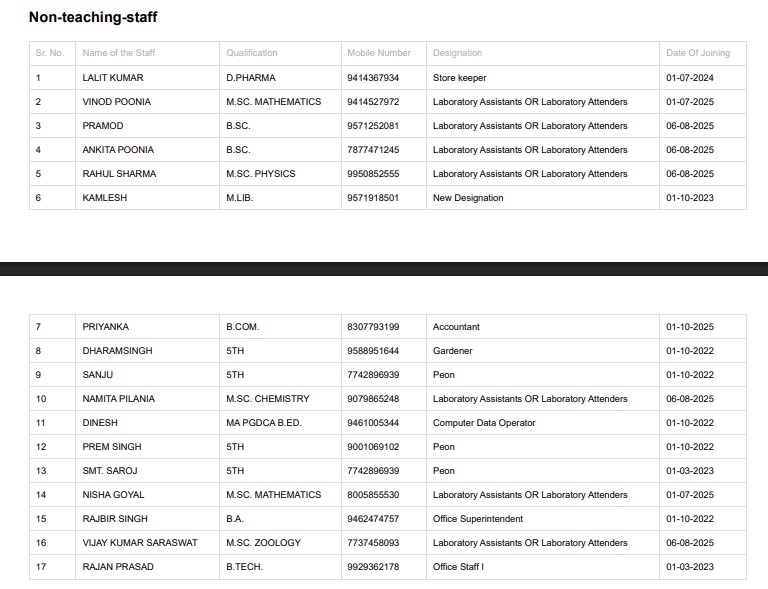Select the 'Computer Data Operator' designation
This screenshot has height=589, width=768.
(484, 423)
